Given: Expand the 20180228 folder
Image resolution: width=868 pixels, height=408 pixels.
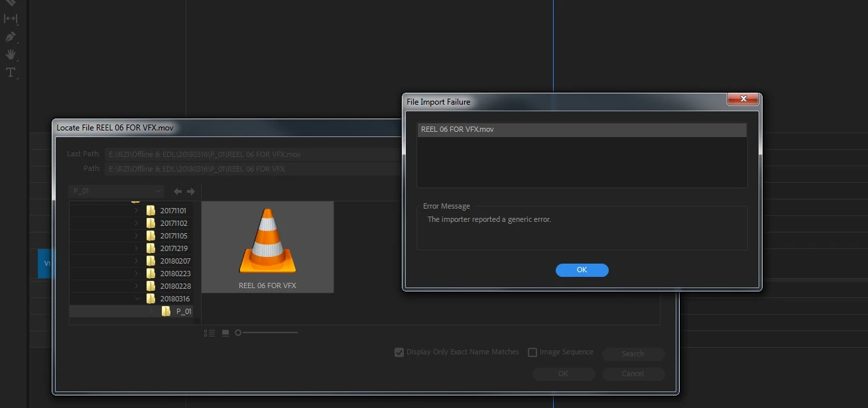Looking at the screenshot, I should point(137,286).
